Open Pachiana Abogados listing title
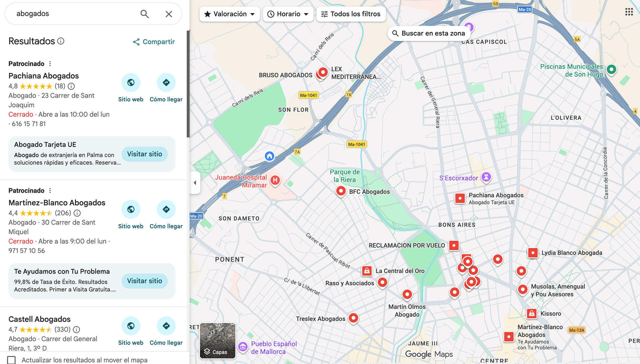 pos(44,76)
